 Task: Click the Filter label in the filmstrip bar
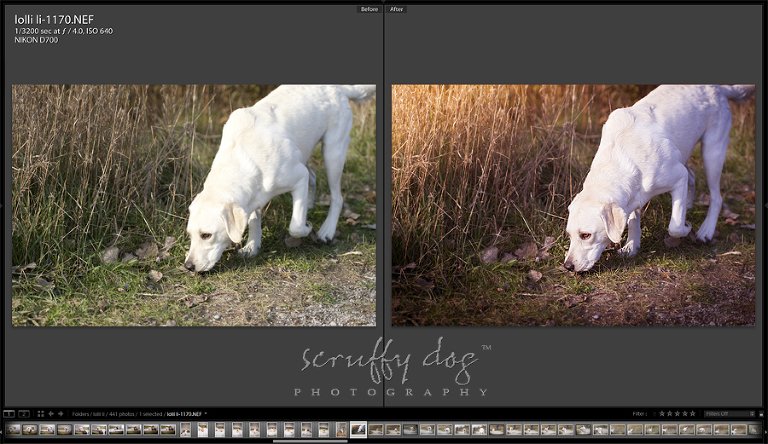(639, 413)
